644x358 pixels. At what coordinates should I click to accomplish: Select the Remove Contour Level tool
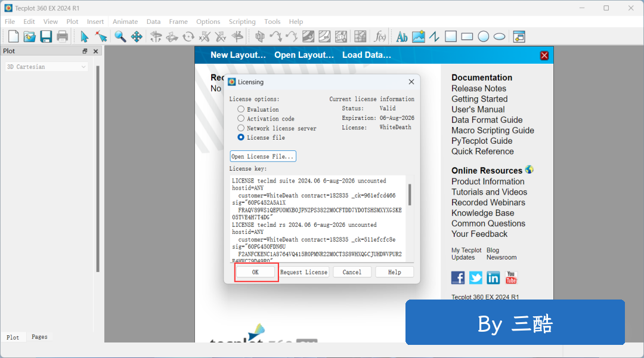[x=324, y=36]
